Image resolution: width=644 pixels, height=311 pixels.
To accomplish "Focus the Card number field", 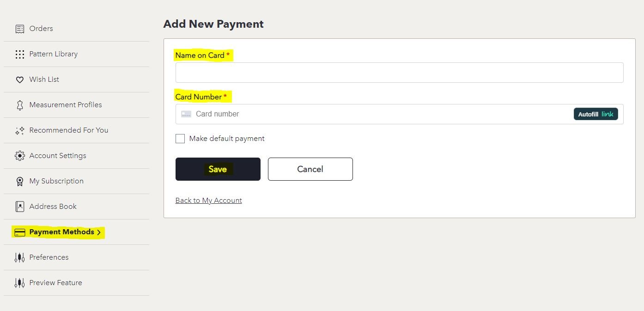I will click(x=400, y=114).
